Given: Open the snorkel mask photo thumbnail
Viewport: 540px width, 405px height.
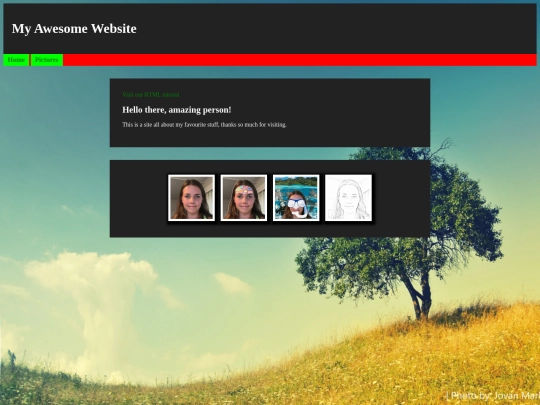Looking at the screenshot, I should [x=296, y=198].
